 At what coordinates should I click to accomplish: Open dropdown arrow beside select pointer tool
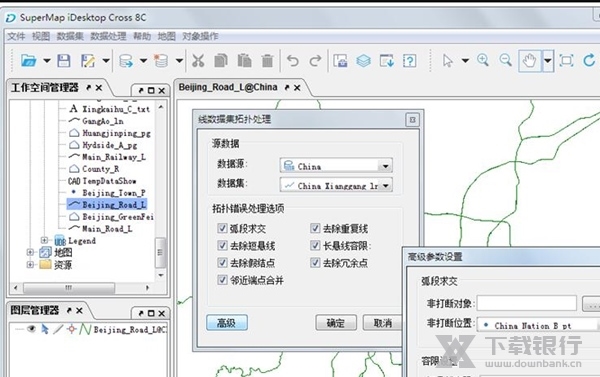tap(465, 60)
